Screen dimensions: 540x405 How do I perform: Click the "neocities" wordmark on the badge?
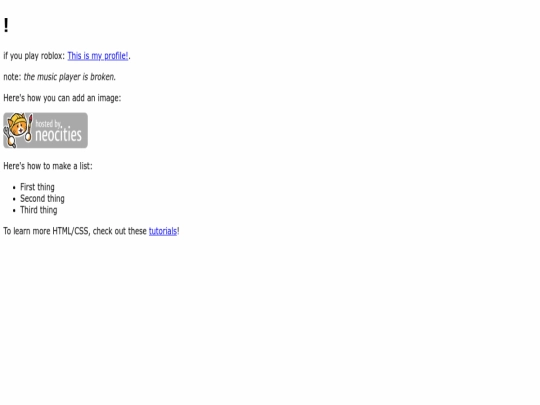59,135
